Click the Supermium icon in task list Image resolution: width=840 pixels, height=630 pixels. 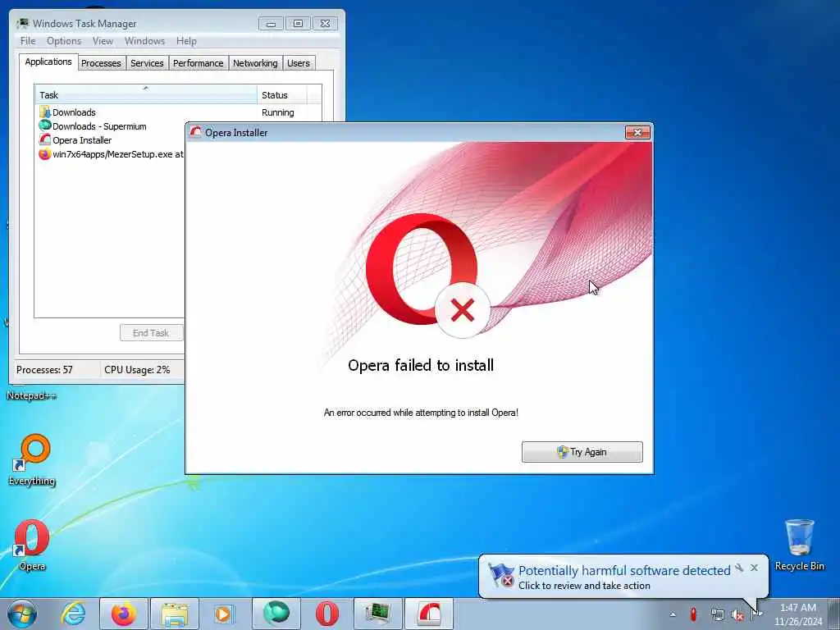pos(44,126)
